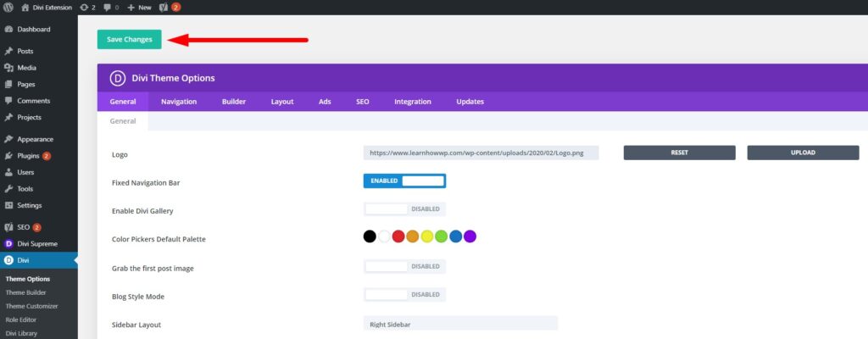Viewport: 868px width, 339px height.
Task: Click the Plugins plug icon
Action: click(x=8, y=156)
